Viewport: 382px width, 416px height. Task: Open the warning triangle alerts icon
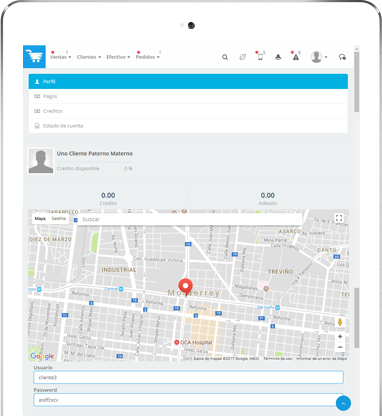(x=296, y=57)
